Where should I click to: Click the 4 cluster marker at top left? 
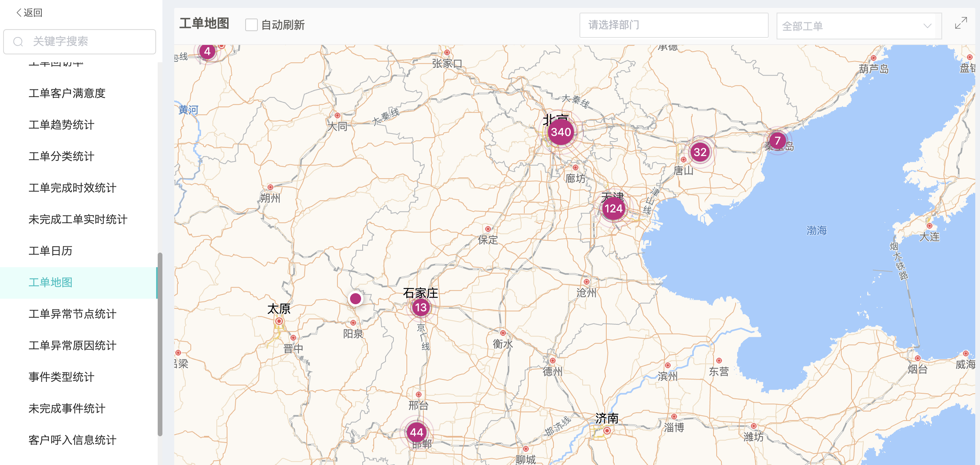tap(207, 52)
